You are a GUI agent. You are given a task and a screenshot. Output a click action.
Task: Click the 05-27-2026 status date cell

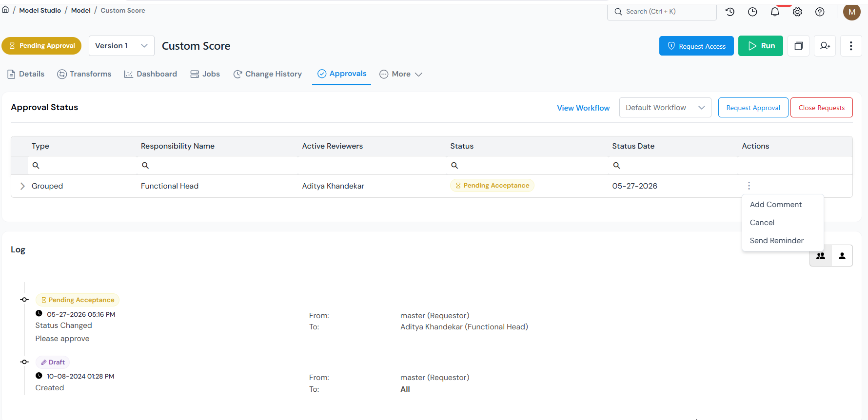(x=634, y=186)
